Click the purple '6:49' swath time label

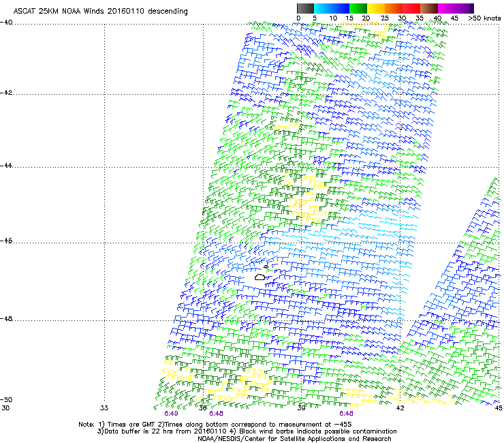pos(171,414)
